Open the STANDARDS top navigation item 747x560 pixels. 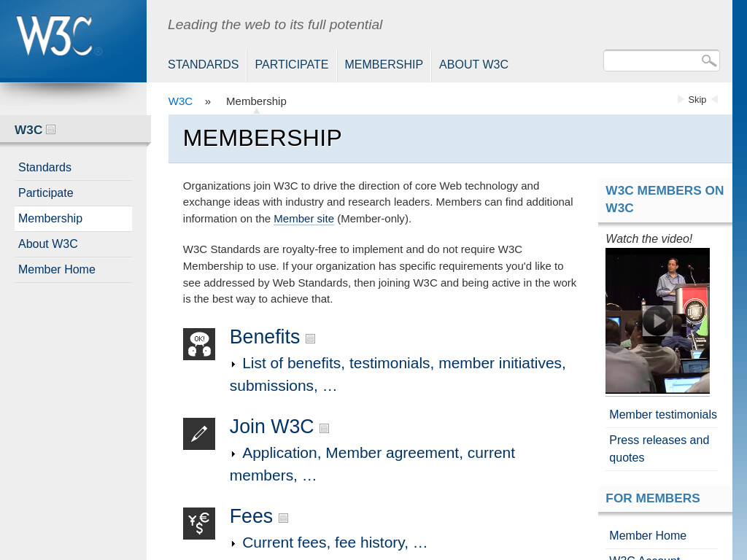pyautogui.click(x=203, y=64)
